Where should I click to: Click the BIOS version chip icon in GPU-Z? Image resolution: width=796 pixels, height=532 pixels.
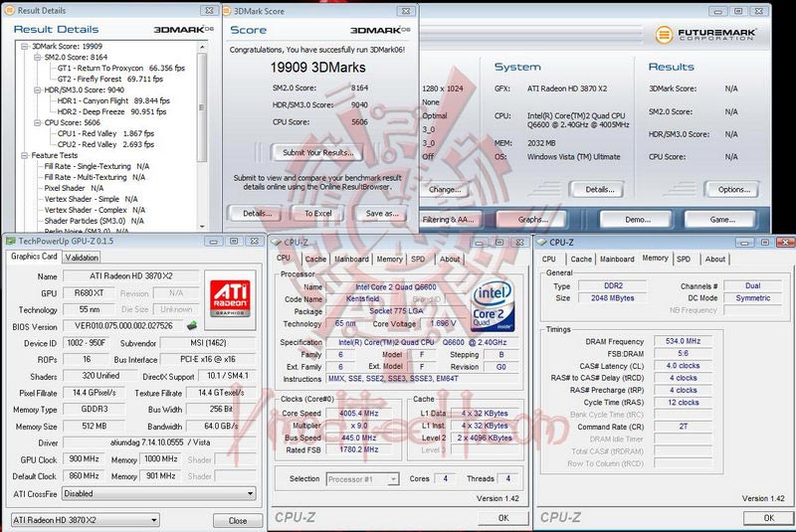coord(192,325)
